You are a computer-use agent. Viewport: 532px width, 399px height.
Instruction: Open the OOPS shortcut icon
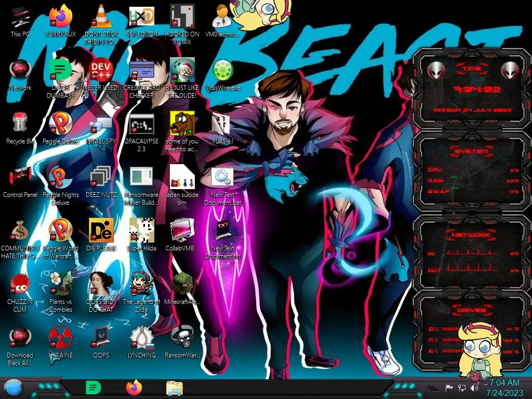(101, 343)
